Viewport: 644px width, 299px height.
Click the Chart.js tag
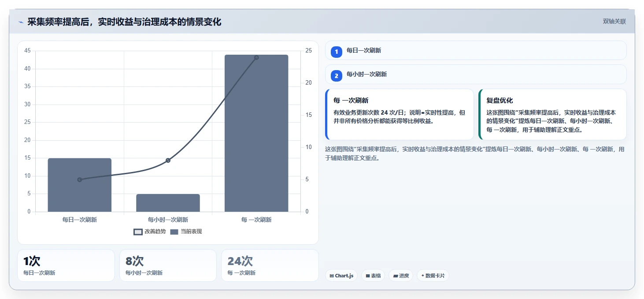(x=341, y=276)
